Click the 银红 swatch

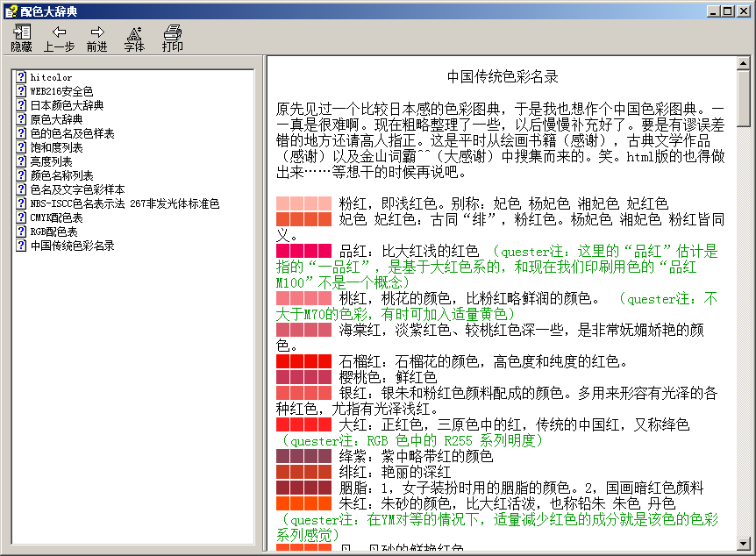coord(303,393)
